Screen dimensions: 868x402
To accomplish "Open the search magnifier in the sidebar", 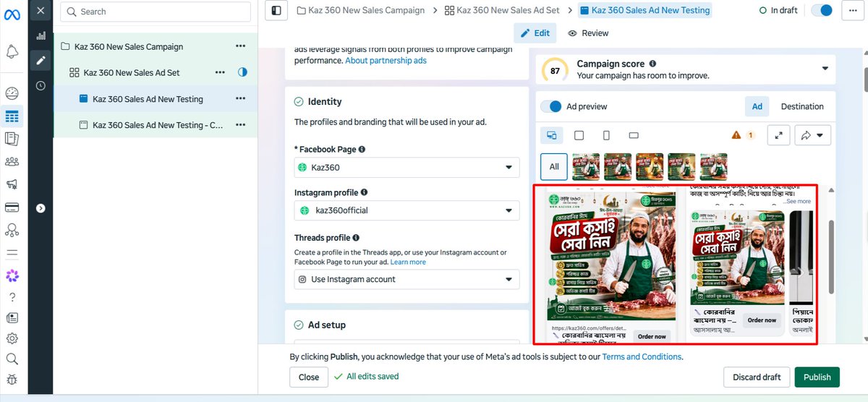I will (x=12, y=359).
